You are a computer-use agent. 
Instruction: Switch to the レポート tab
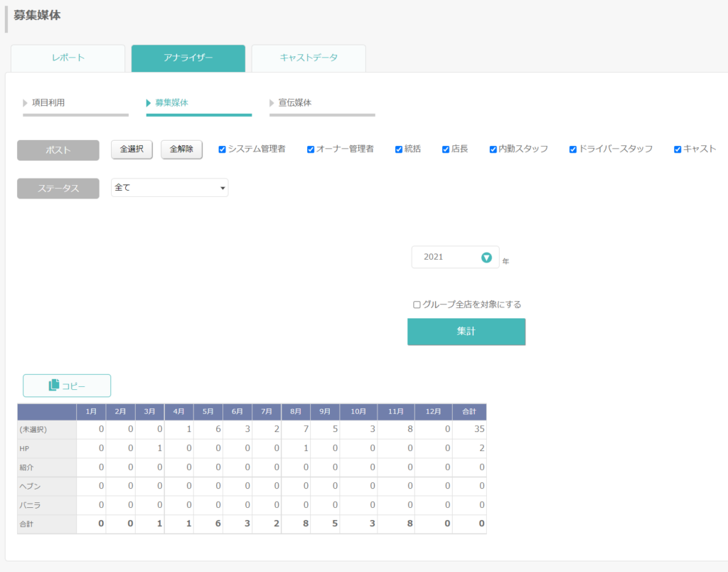pos(68,58)
